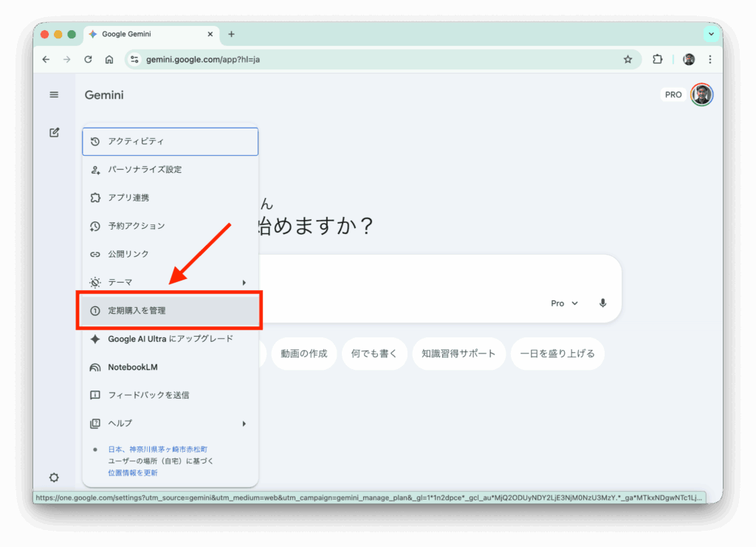Open the Google account avatar in Gemini header

[701, 94]
